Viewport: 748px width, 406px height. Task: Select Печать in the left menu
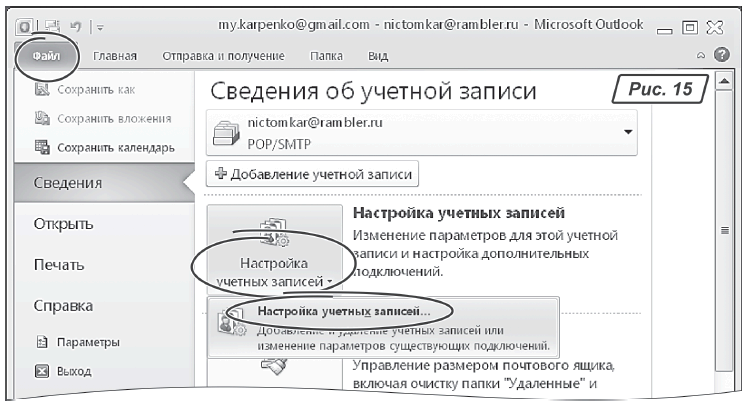click(x=62, y=265)
